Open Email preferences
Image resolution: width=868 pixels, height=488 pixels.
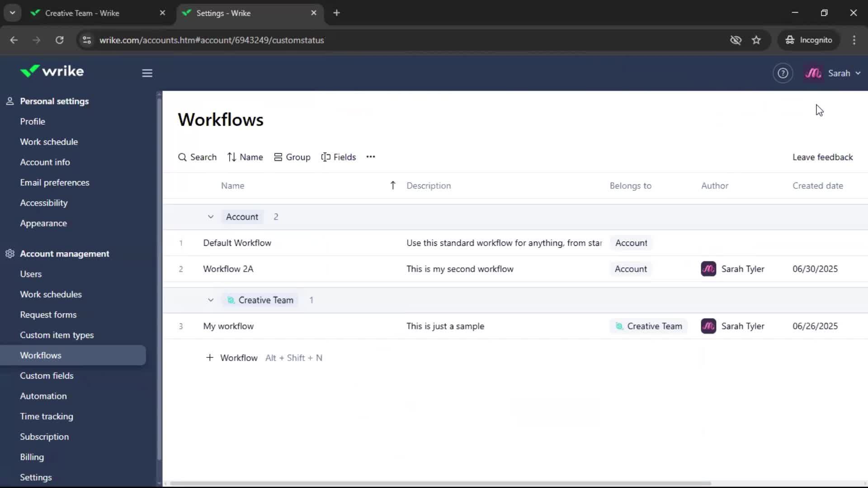(55, 183)
